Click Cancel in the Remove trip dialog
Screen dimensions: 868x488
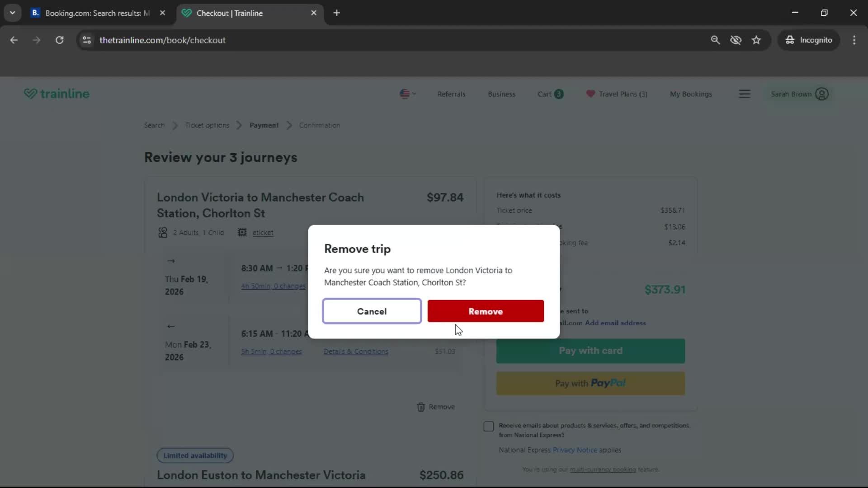click(x=371, y=311)
